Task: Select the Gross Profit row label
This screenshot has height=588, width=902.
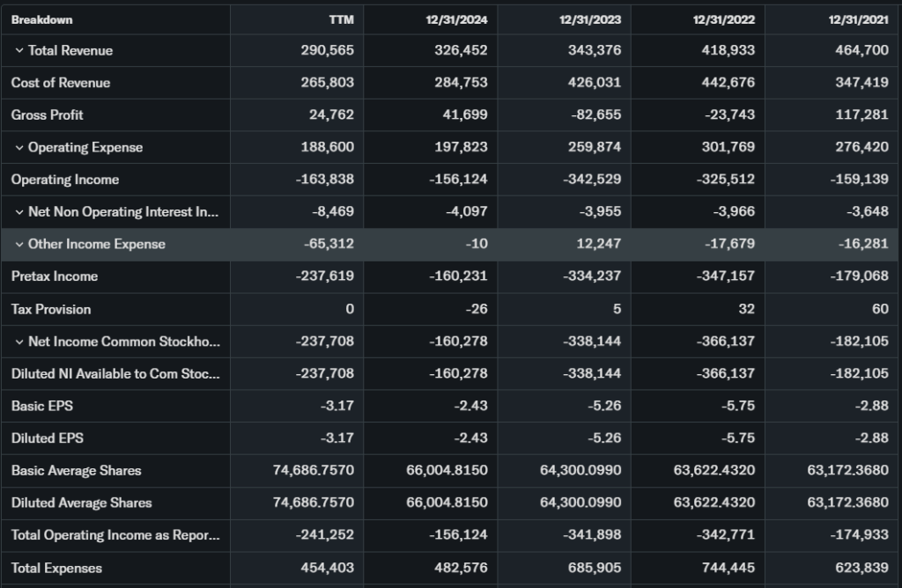Action: point(48,114)
